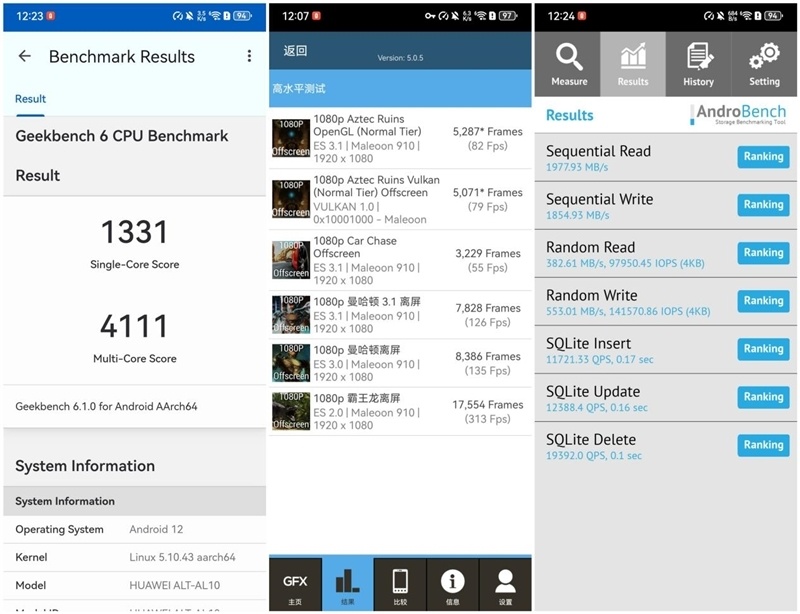Tap Ranking for Sequential Write
This screenshot has height=614, width=800.
point(763,205)
